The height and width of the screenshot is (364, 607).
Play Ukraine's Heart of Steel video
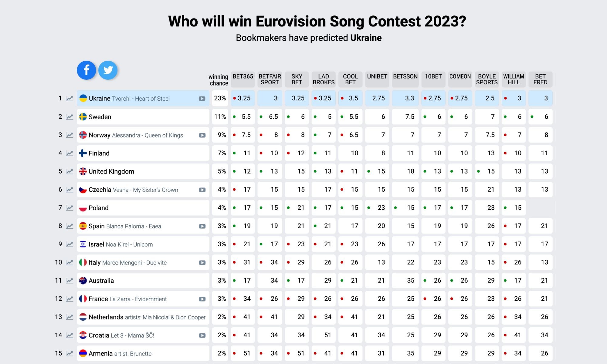202,99
